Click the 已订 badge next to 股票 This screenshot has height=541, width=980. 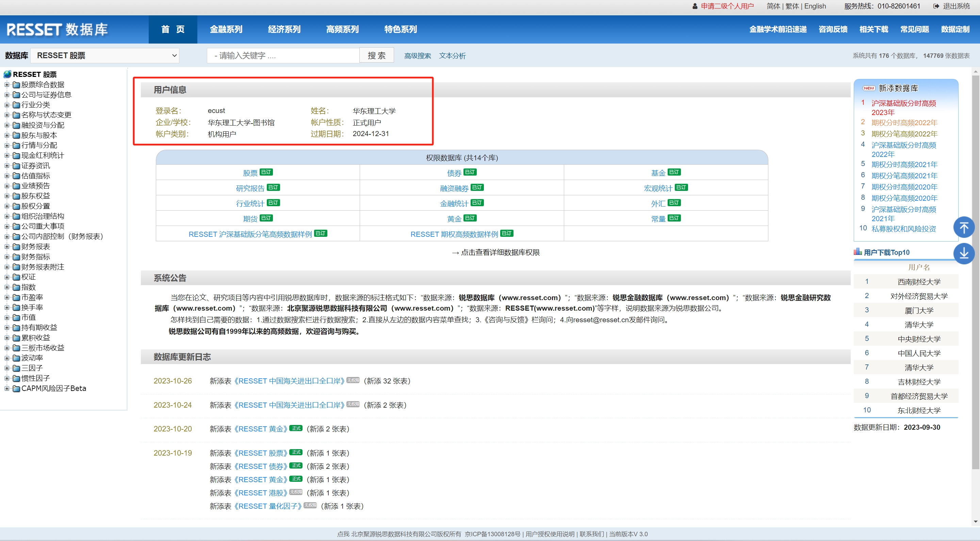(266, 173)
